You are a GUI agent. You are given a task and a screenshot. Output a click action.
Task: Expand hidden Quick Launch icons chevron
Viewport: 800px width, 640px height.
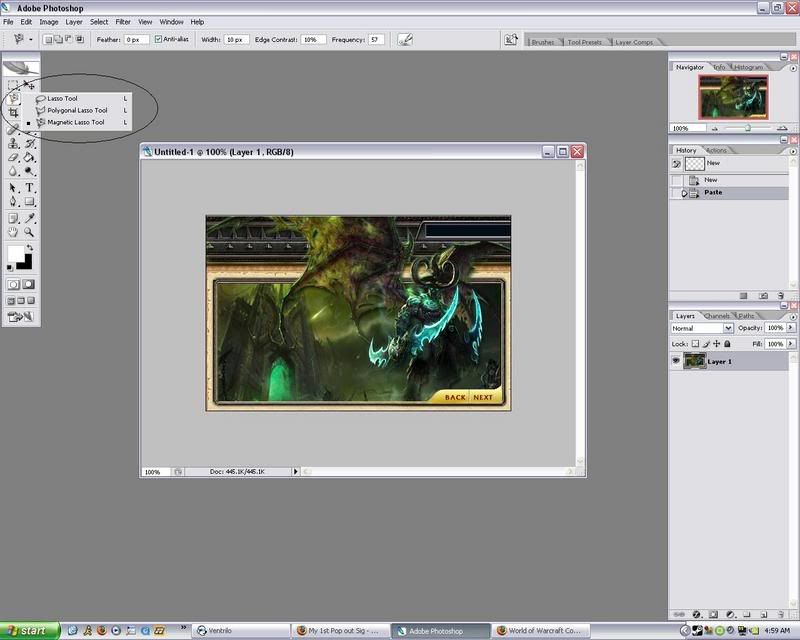[x=183, y=628]
